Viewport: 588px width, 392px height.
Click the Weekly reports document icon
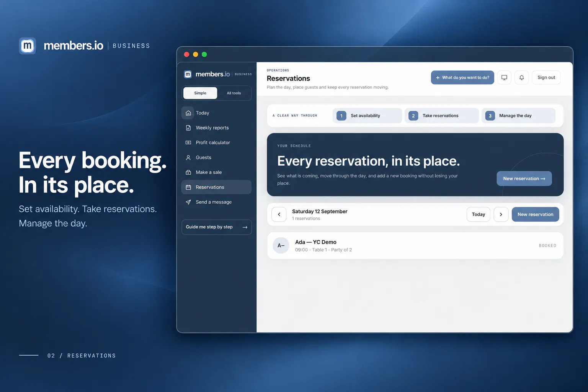point(188,128)
